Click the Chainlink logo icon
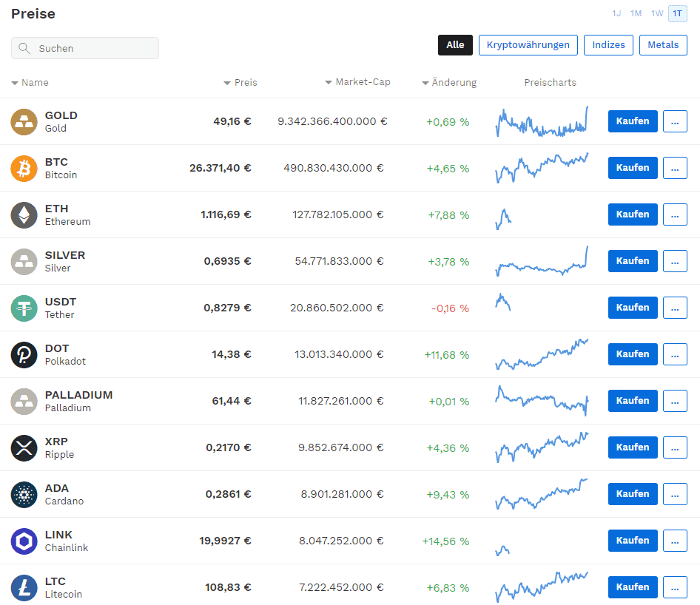The height and width of the screenshot is (605, 700). (24, 541)
